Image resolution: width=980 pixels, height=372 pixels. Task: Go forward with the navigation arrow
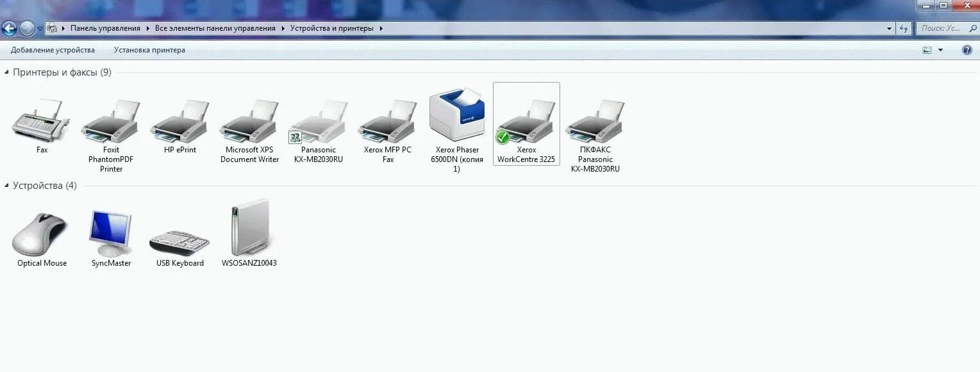click(27, 28)
